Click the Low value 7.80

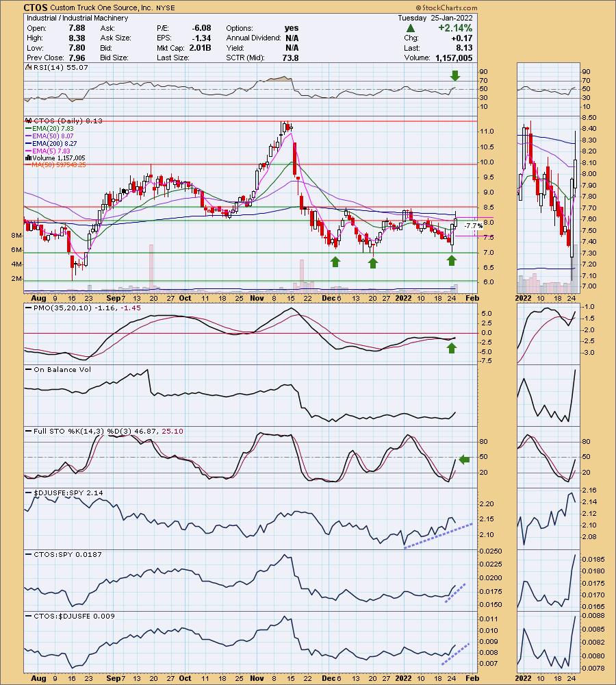point(77,48)
